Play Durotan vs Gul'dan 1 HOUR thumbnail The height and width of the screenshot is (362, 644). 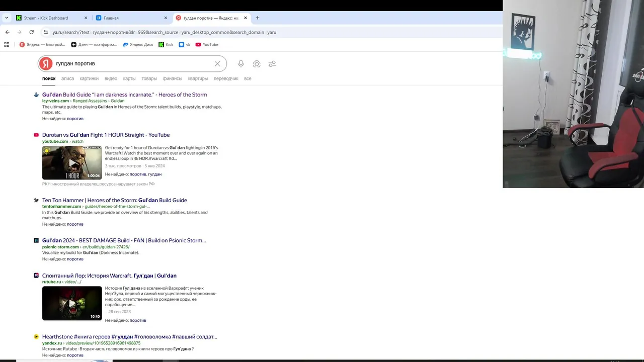(72, 162)
